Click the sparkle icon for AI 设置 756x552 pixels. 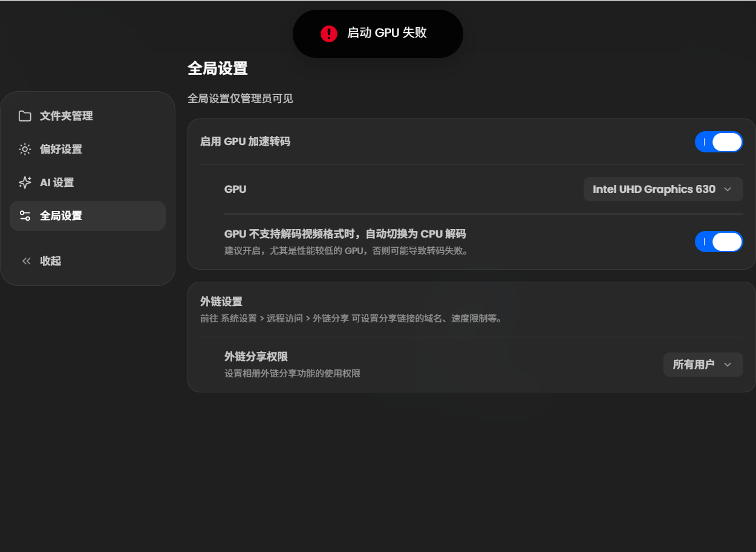[25, 183]
